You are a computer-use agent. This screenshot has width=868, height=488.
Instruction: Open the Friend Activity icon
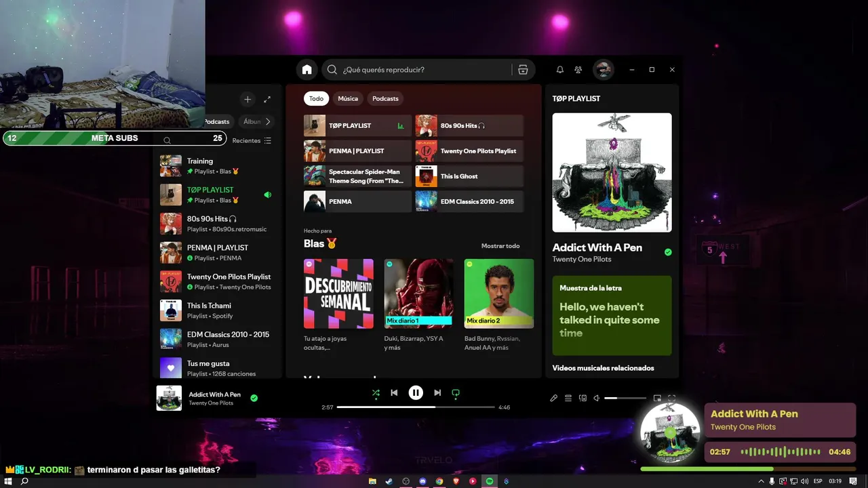point(578,70)
